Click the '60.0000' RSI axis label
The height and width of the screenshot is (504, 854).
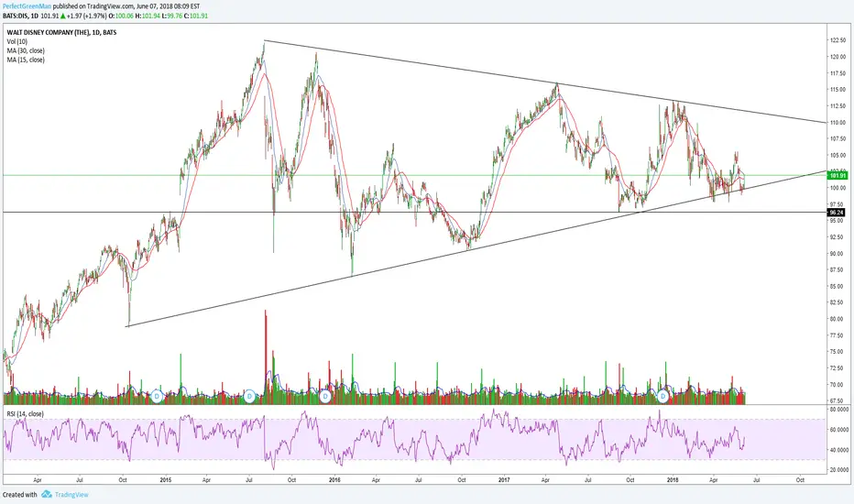[x=838, y=430]
